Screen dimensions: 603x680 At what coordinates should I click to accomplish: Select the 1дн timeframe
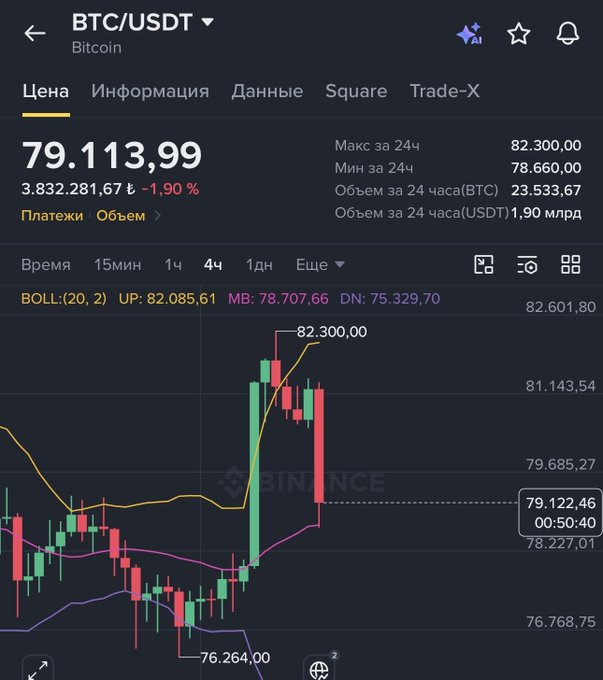tap(259, 265)
